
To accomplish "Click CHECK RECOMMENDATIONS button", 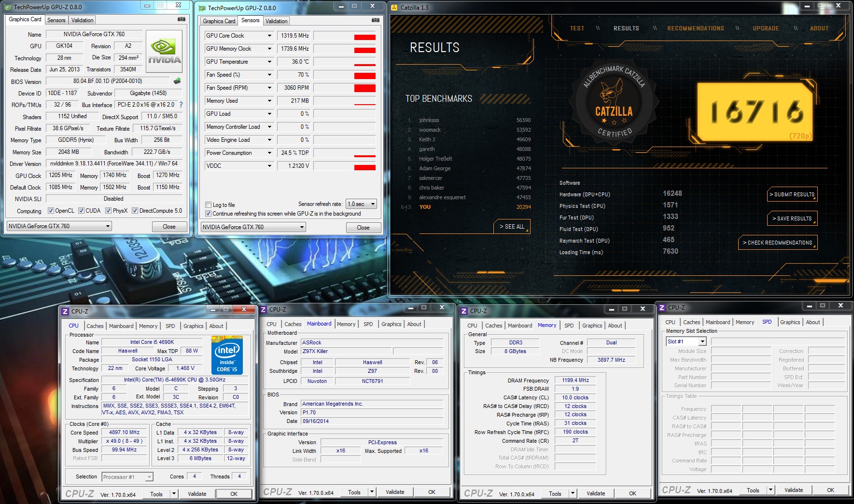I will tap(777, 243).
